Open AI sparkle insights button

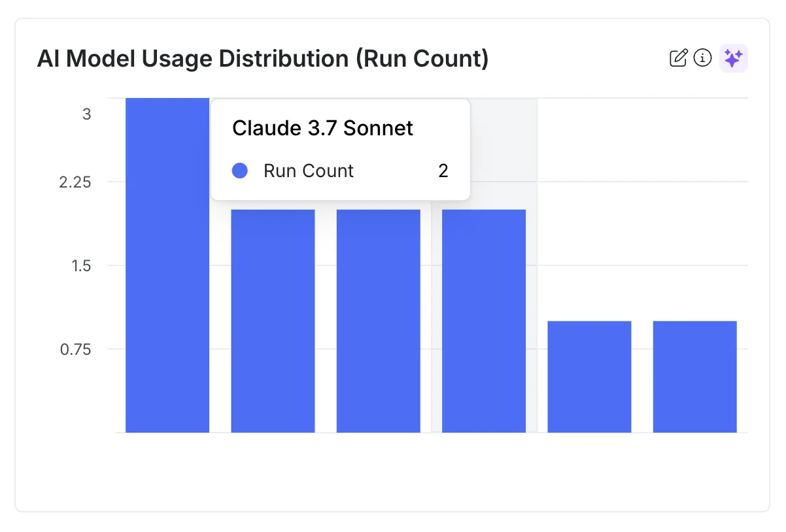tap(733, 58)
